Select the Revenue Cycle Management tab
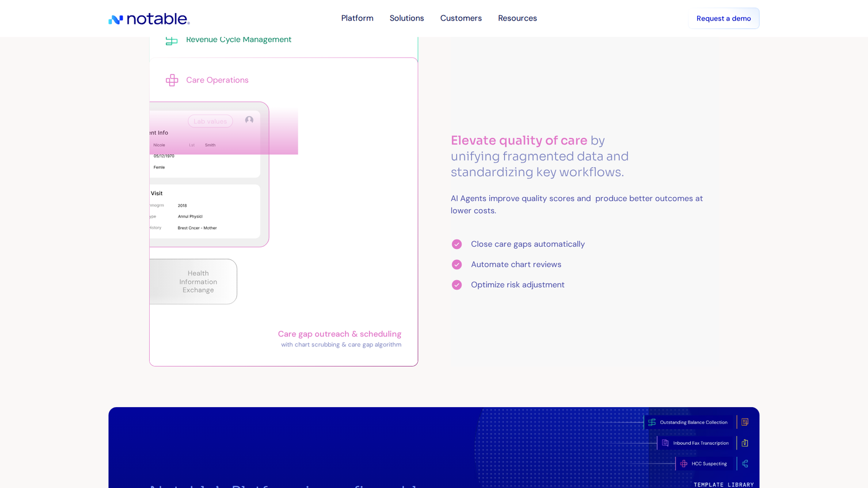Screen dimensions: 868x488 (x=239, y=40)
